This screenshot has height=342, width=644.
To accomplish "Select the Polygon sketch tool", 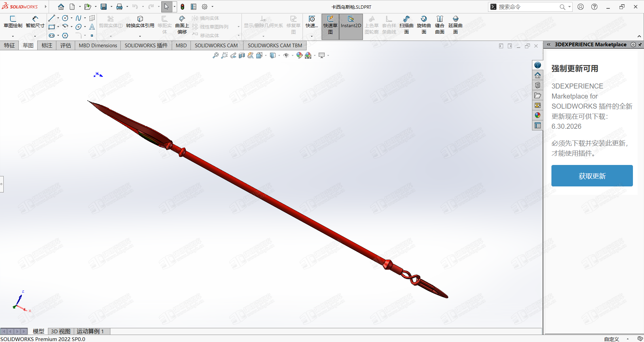I will [x=65, y=36].
